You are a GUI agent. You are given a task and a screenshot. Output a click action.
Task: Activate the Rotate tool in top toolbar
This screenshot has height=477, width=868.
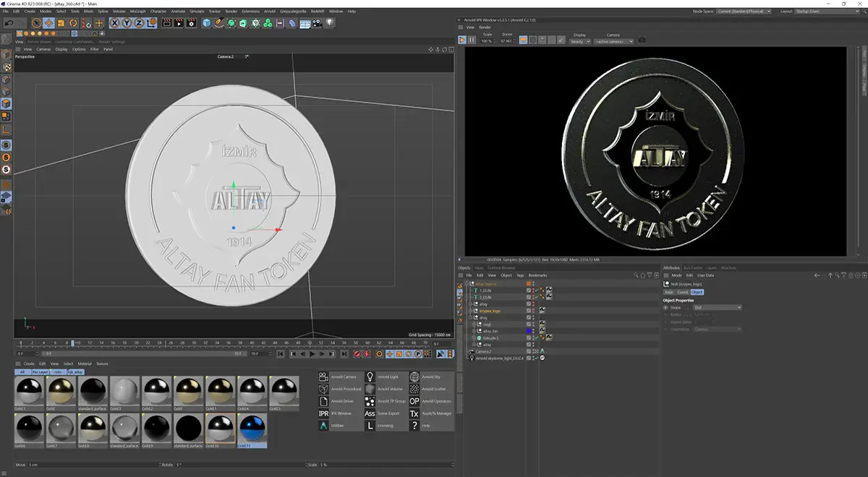72,23
